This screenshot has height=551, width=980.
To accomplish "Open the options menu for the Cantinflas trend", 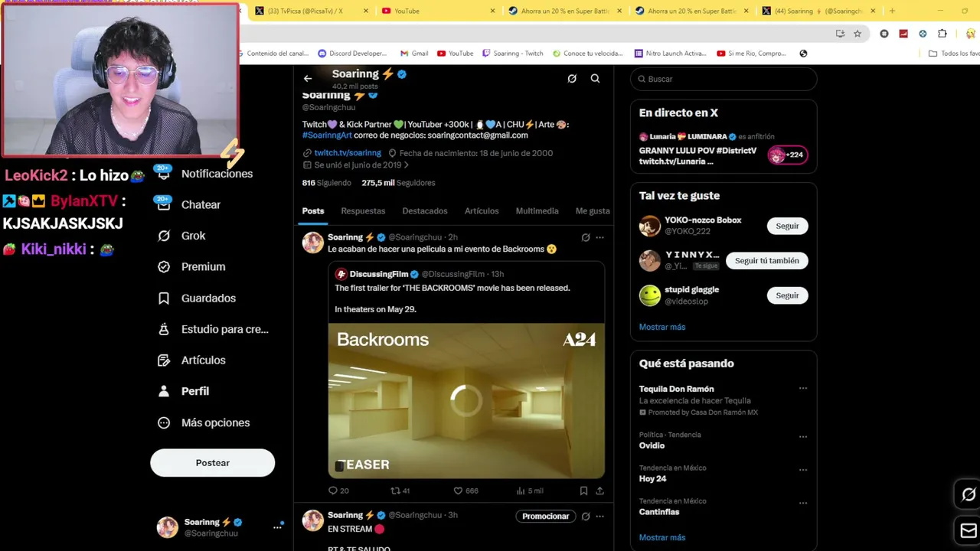I will [803, 503].
